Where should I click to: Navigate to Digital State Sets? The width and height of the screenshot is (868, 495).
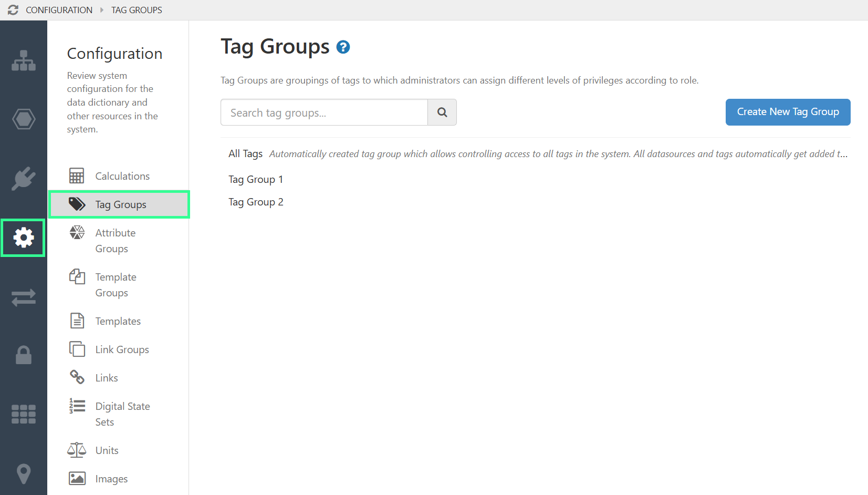click(122, 414)
